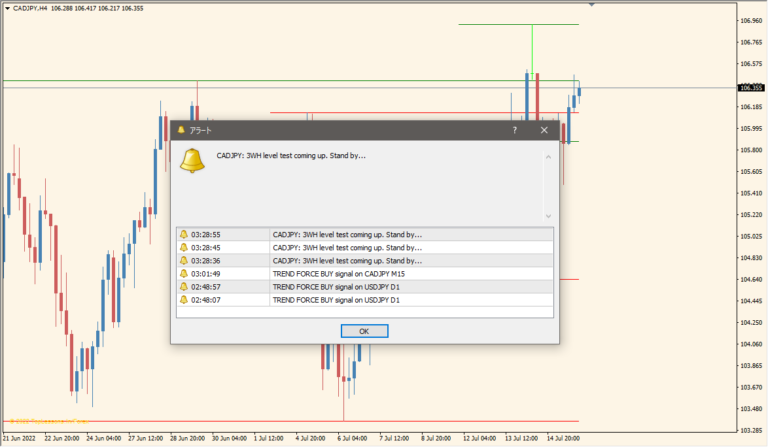The width and height of the screenshot is (768, 447).
Task: Click the small bell icon in dialog title bar
Action: [x=181, y=130]
